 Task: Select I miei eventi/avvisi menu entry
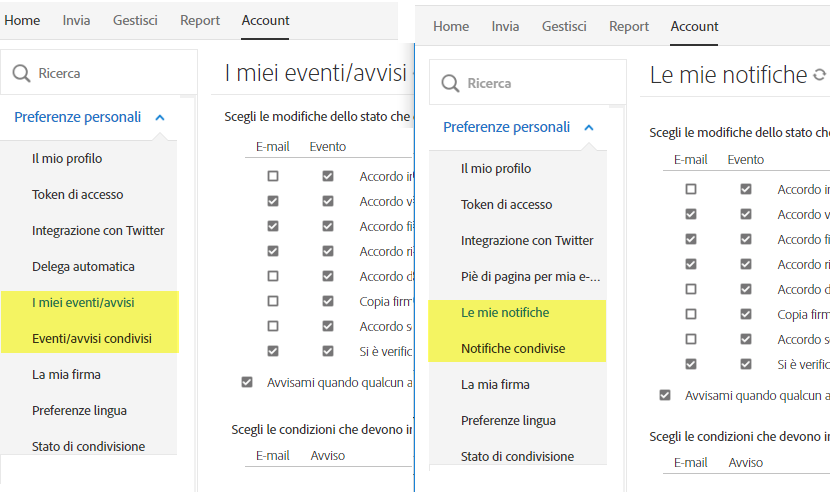(83, 303)
